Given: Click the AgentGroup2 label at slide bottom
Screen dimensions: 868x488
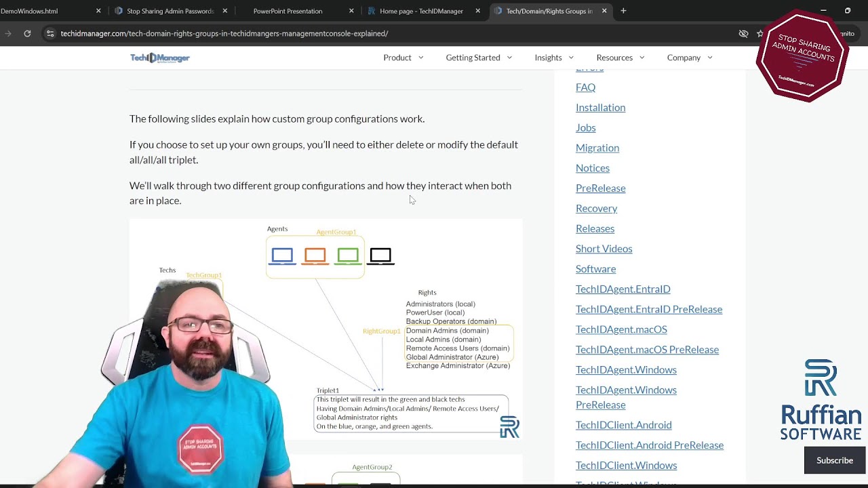Looking at the screenshot, I should point(372,467).
